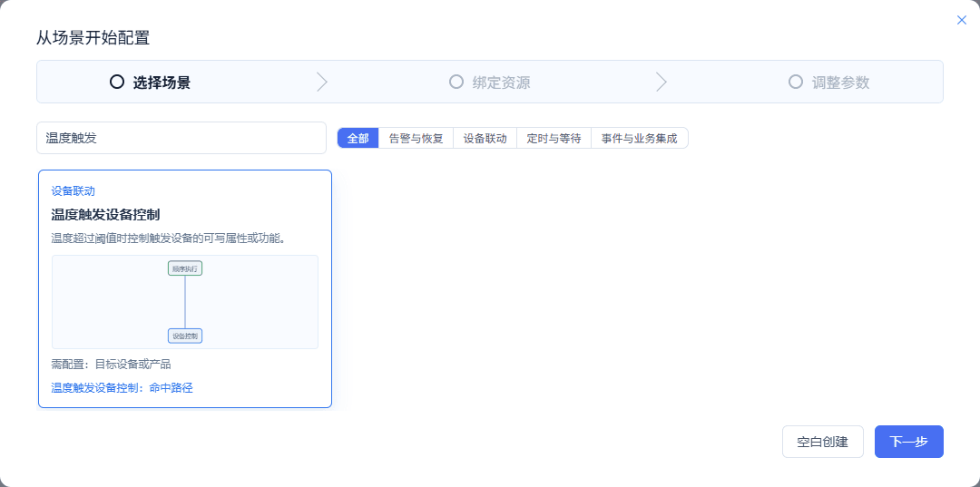Image resolution: width=980 pixels, height=487 pixels.
Task: Click the description 温度超过阈值时控制触发设备的可写属性或功能。
Action: [169, 238]
